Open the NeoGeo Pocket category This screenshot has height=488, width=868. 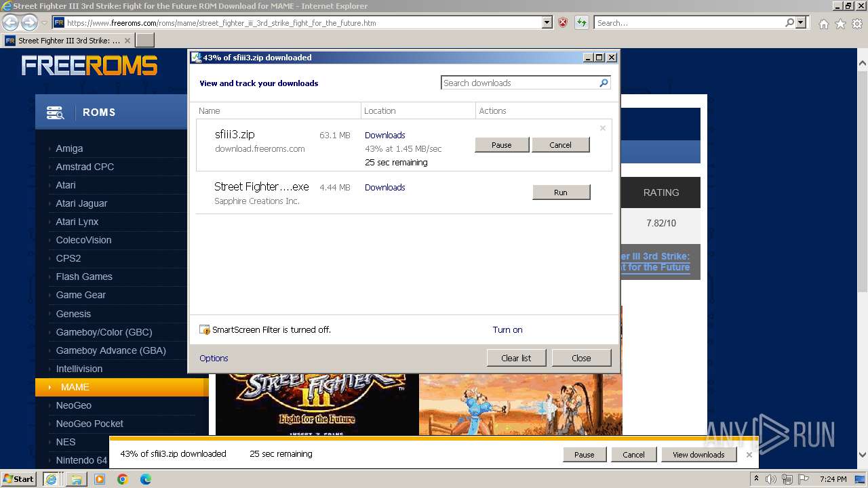[90, 424]
